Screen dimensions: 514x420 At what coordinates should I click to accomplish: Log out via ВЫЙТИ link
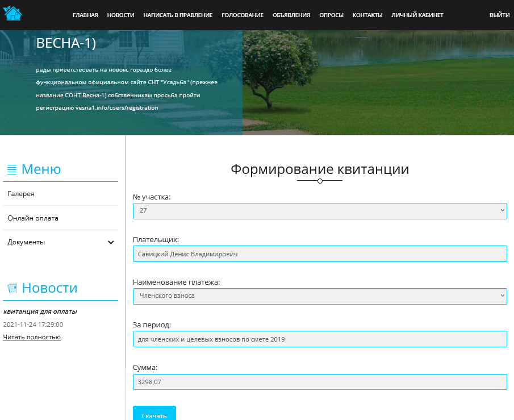(x=500, y=15)
